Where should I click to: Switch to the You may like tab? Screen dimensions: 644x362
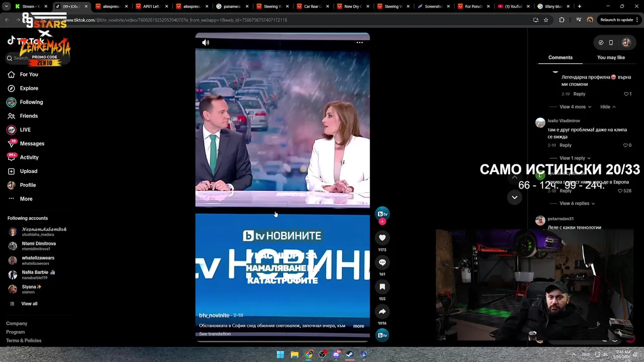click(x=611, y=58)
